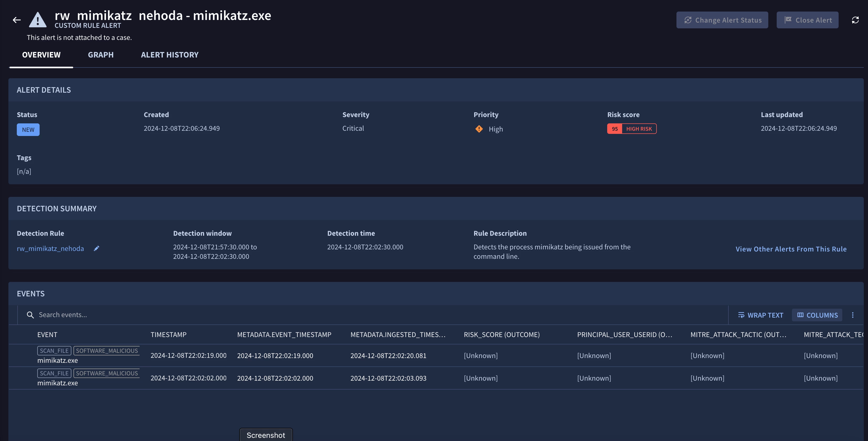The image size is (868, 441).
Task: Open the Events more options menu
Action: [x=853, y=315]
